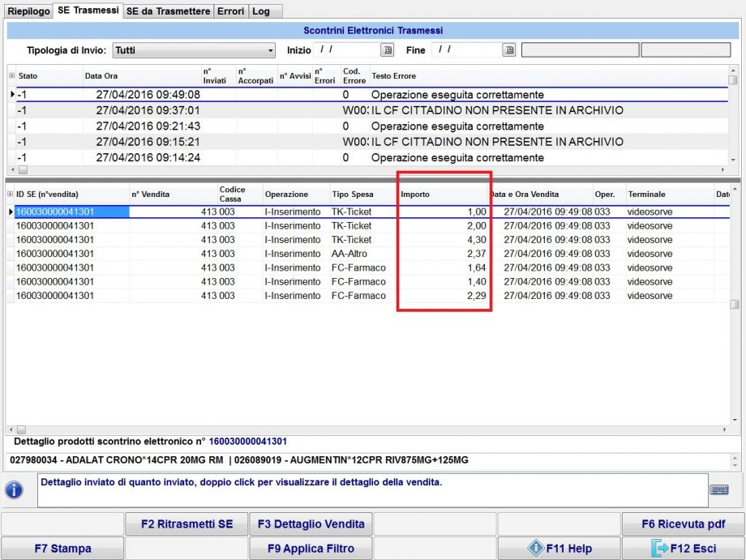
Task: Click the blue information icon
Action: [x=15, y=490]
